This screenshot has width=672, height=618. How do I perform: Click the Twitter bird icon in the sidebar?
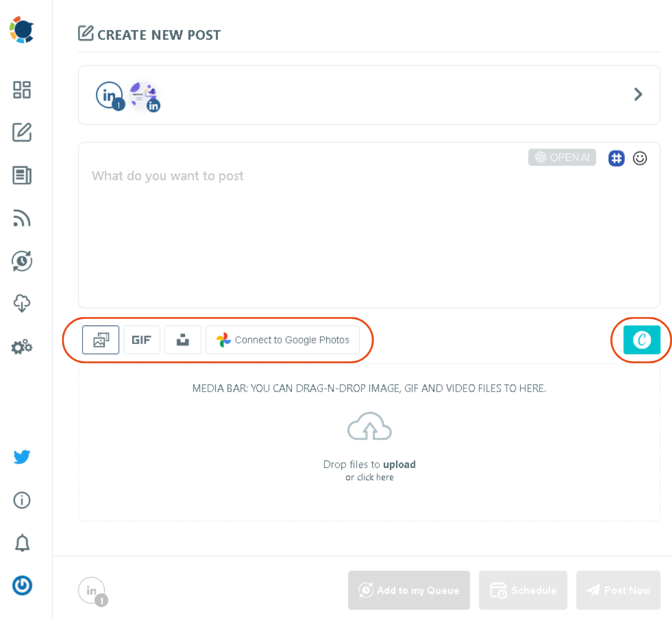click(21, 457)
